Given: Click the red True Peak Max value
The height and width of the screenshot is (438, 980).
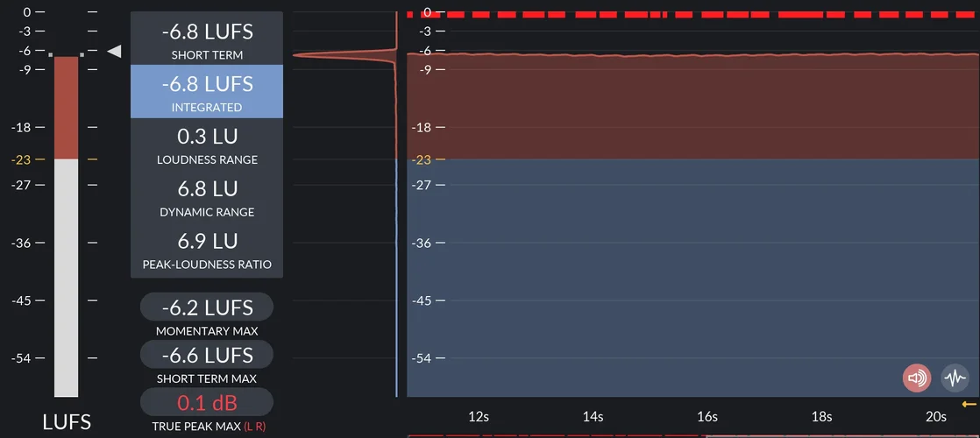Looking at the screenshot, I should click(x=207, y=403).
